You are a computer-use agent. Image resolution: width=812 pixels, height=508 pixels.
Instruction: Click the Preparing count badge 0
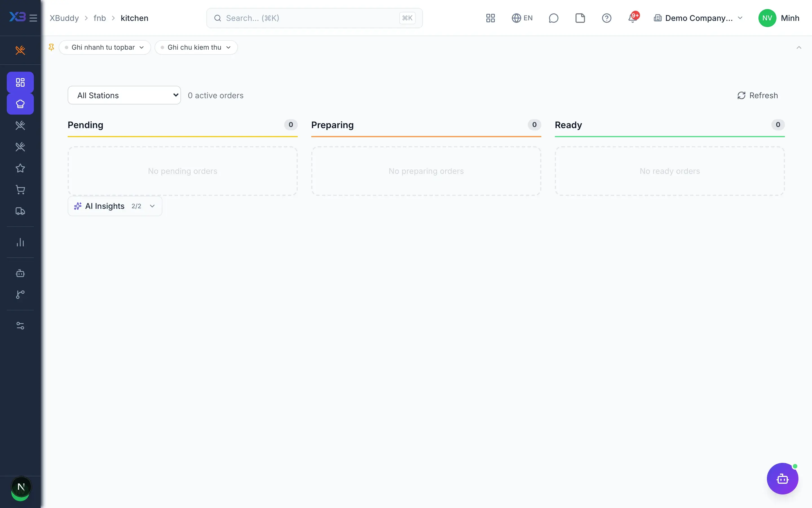(534, 125)
